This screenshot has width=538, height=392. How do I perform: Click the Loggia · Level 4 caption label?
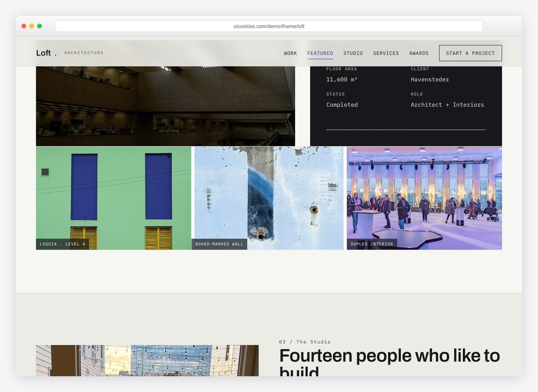pyautogui.click(x=62, y=244)
